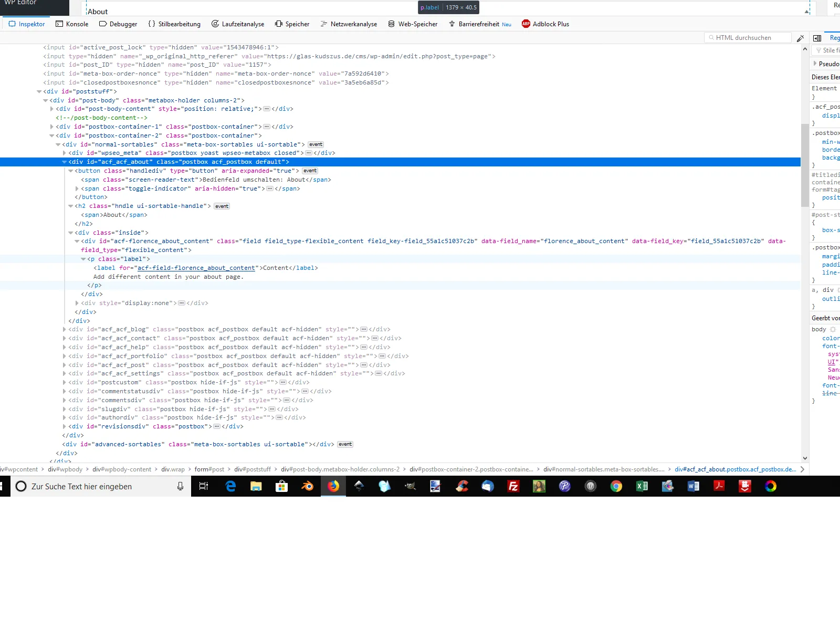Open Excel from the taskbar

642,486
